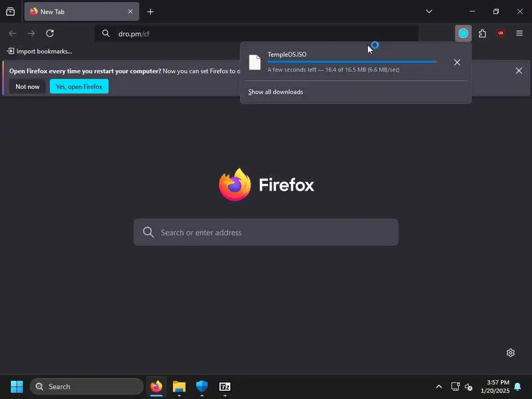Open the Windows Start menu
Image resolution: width=532 pixels, height=399 pixels.
[17, 387]
